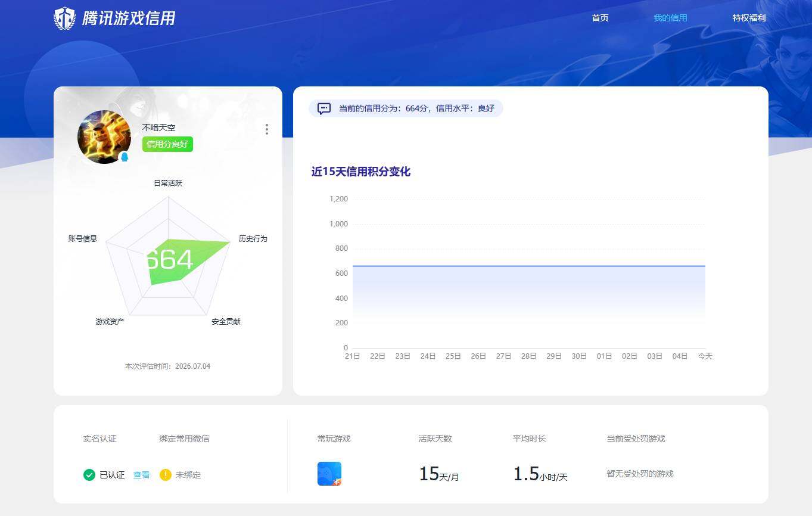Click the 当前受处罚游戏 column label
The height and width of the screenshot is (516, 812).
click(x=636, y=439)
